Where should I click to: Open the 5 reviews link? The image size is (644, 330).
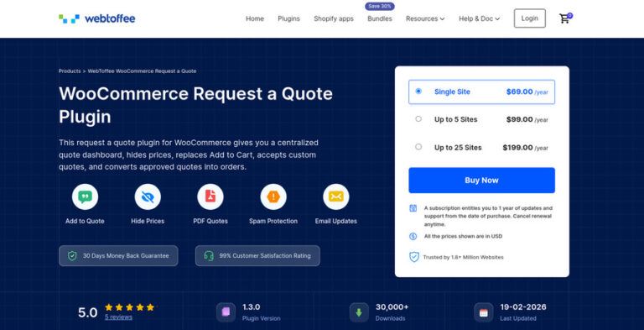[118, 317]
